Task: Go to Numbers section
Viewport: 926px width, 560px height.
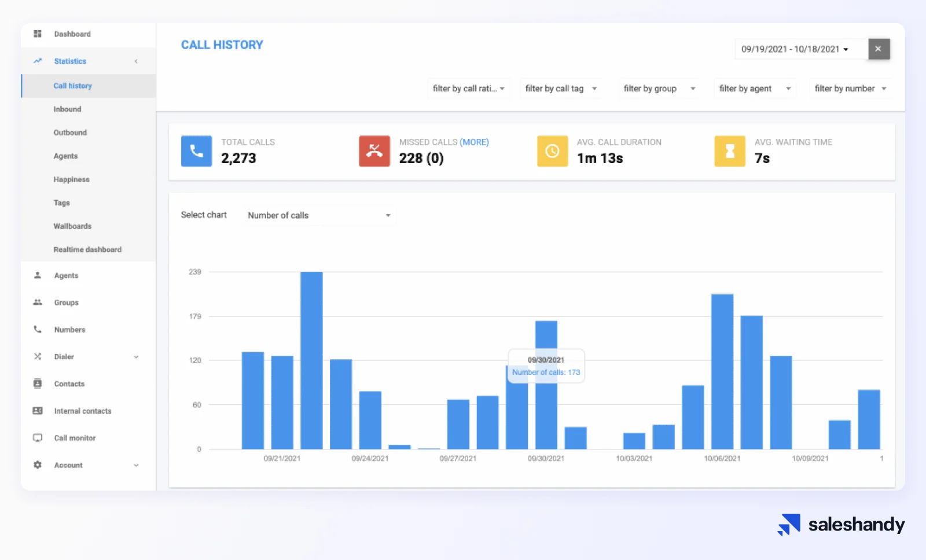Action: point(69,330)
